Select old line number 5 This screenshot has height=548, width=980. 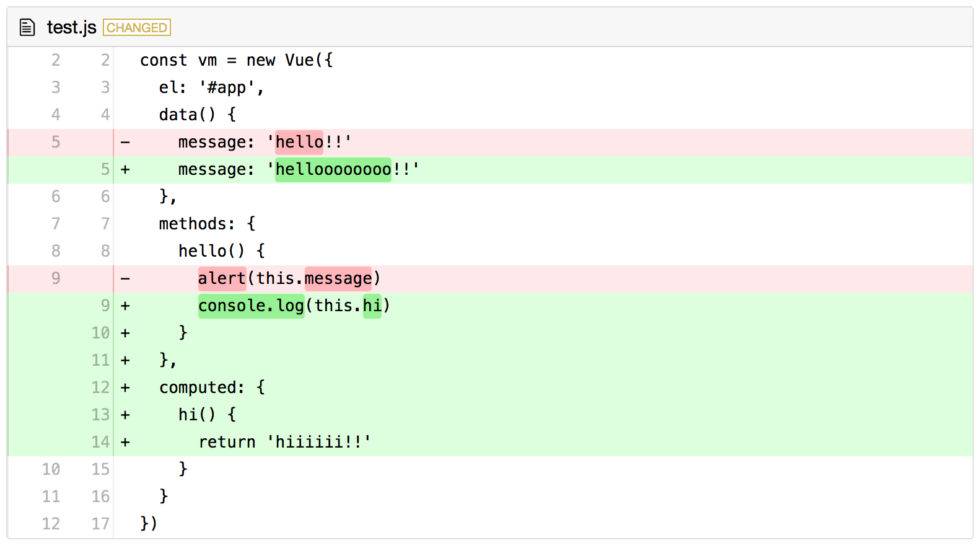click(x=56, y=142)
